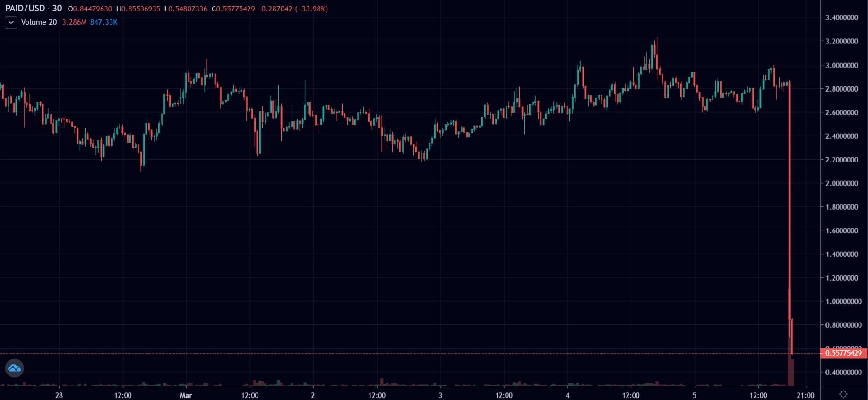Screen dimensions: 868x400
Task: Click the 1.6000000 price axis label
Action: [842, 230]
